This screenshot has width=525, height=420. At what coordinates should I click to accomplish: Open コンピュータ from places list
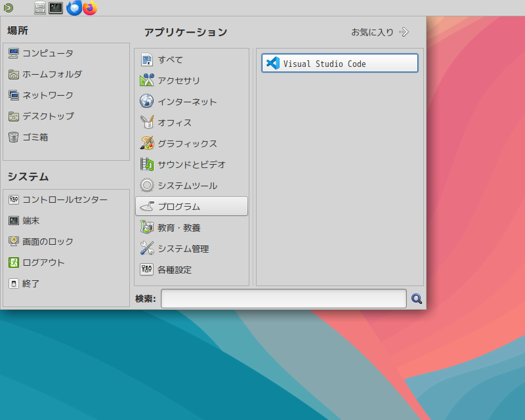(x=66, y=53)
